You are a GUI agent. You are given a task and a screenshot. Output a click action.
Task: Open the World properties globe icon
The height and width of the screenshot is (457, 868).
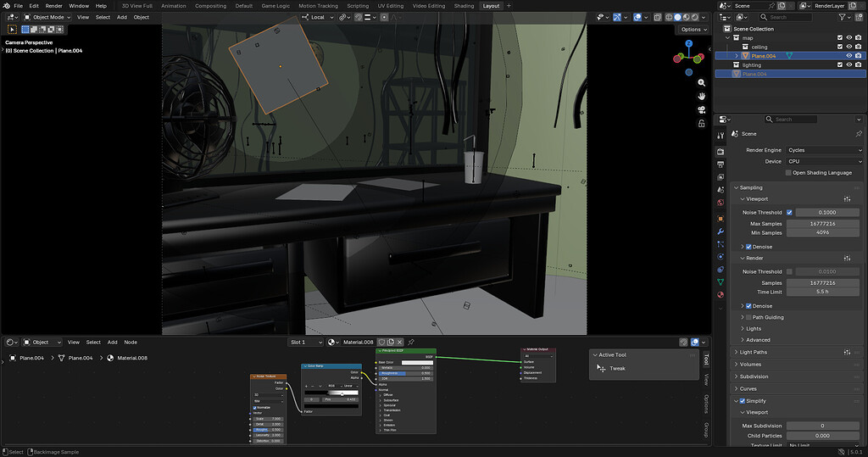point(721,203)
